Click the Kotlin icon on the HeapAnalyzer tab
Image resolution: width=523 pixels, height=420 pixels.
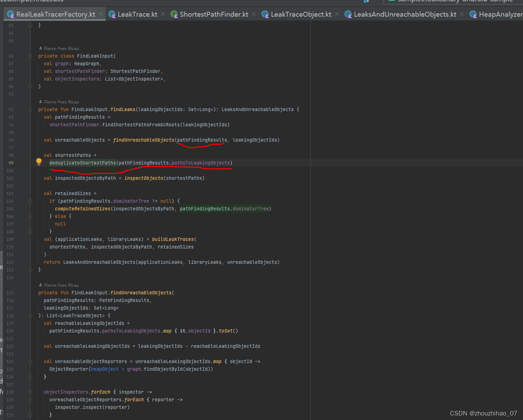473,14
